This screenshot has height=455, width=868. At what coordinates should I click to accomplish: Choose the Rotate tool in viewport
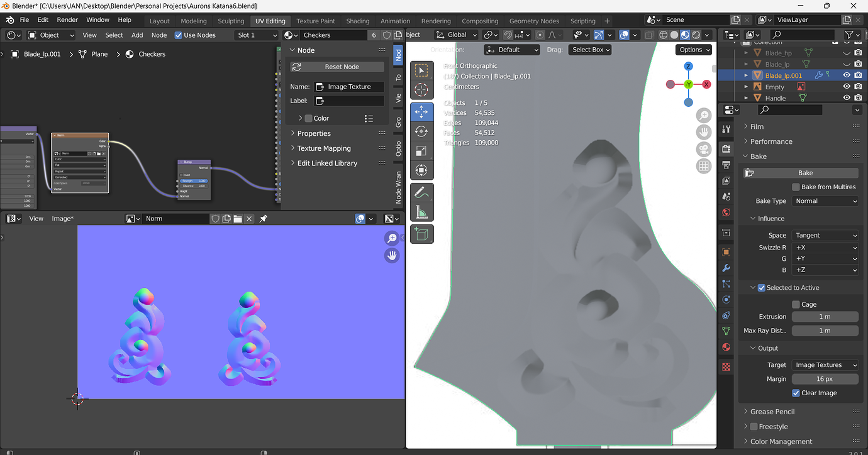tap(421, 131)
